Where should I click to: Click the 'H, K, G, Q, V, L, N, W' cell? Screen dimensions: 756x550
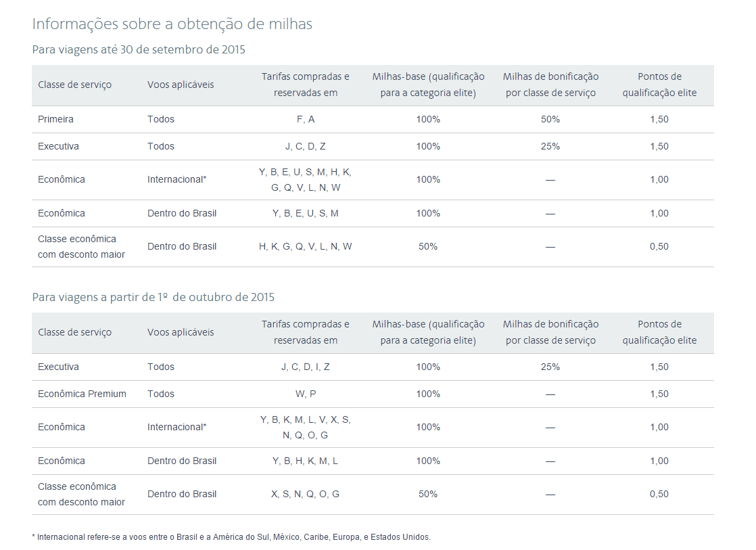[x=306, y=246]
